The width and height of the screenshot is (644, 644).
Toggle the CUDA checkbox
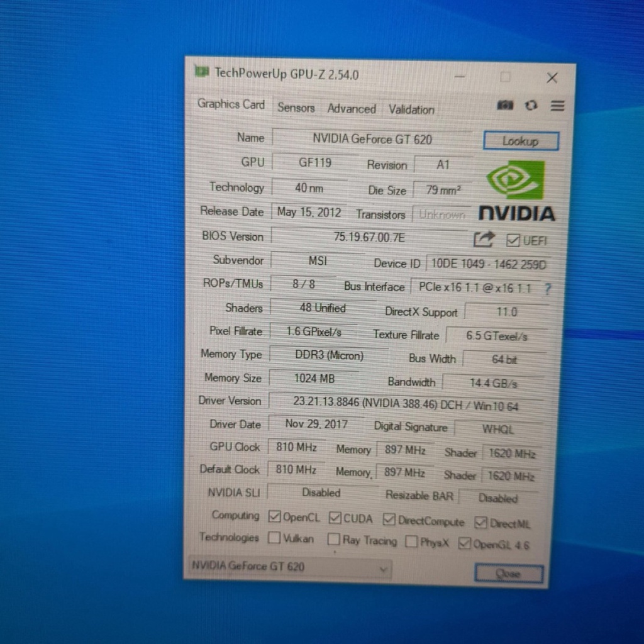(x=335, y=518)
